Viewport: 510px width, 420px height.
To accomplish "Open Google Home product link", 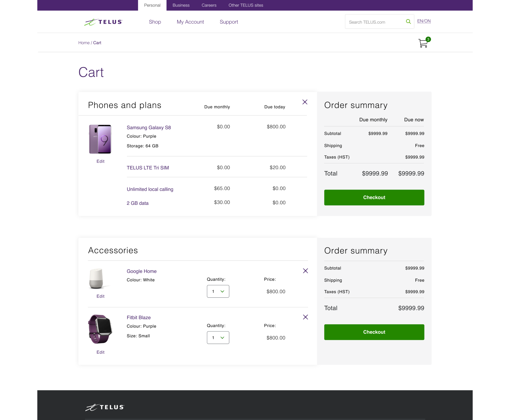I will click(141, 271).
